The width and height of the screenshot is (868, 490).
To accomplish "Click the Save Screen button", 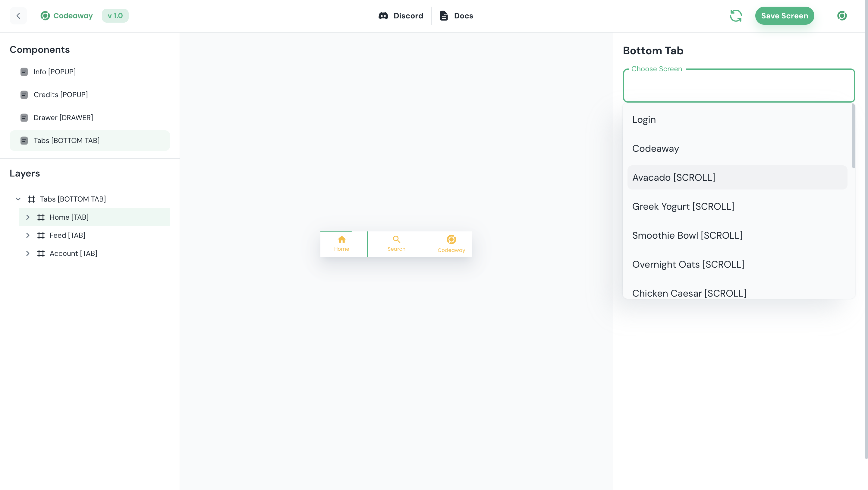I will click(x=785, y=15).
